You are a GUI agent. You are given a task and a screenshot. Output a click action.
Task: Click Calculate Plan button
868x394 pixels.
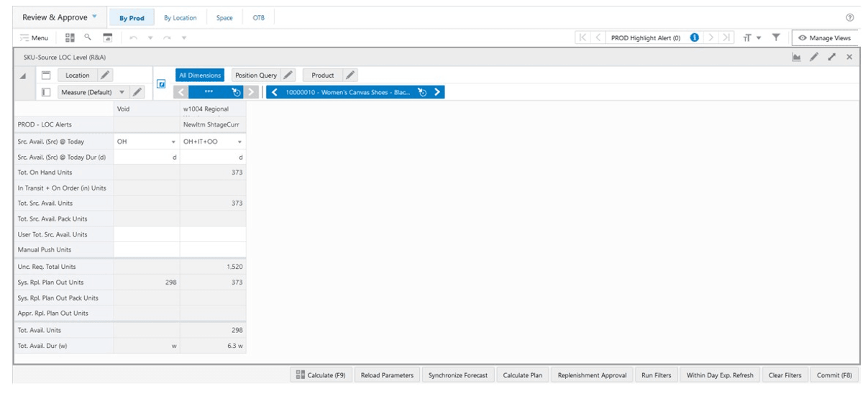coord(523,375)
